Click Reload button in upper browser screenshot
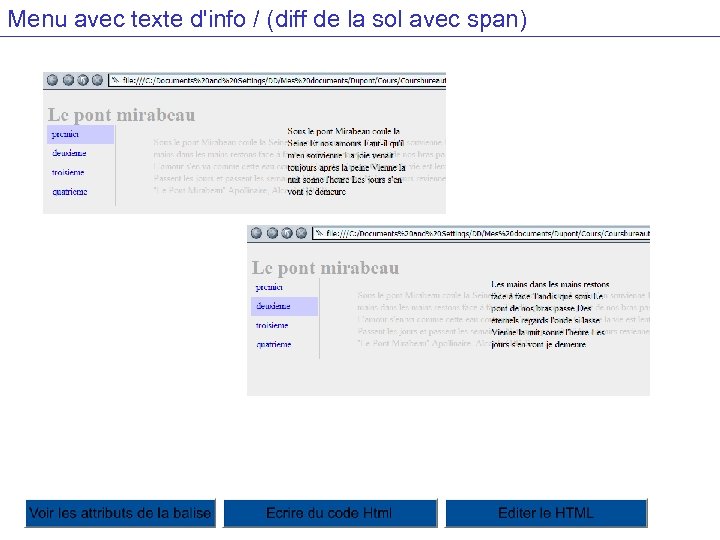Screen dimensions: 720x540 tap(83, 80)
